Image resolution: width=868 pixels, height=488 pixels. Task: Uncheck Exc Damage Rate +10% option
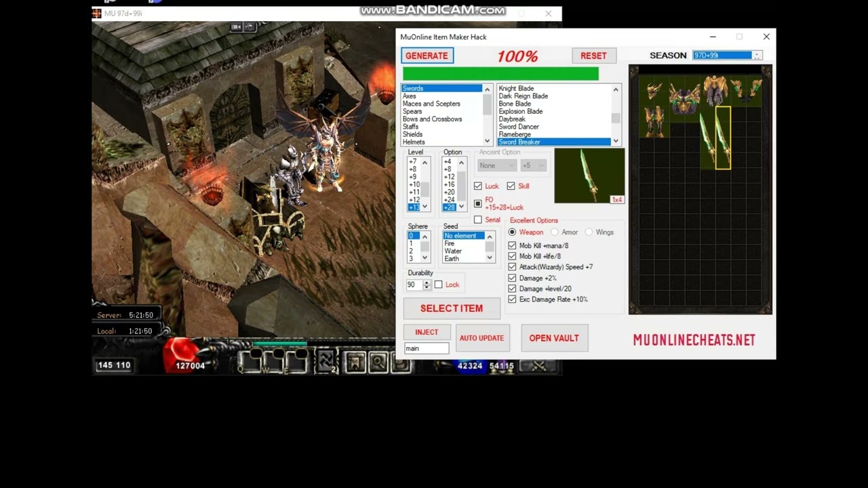coord(512,299)
